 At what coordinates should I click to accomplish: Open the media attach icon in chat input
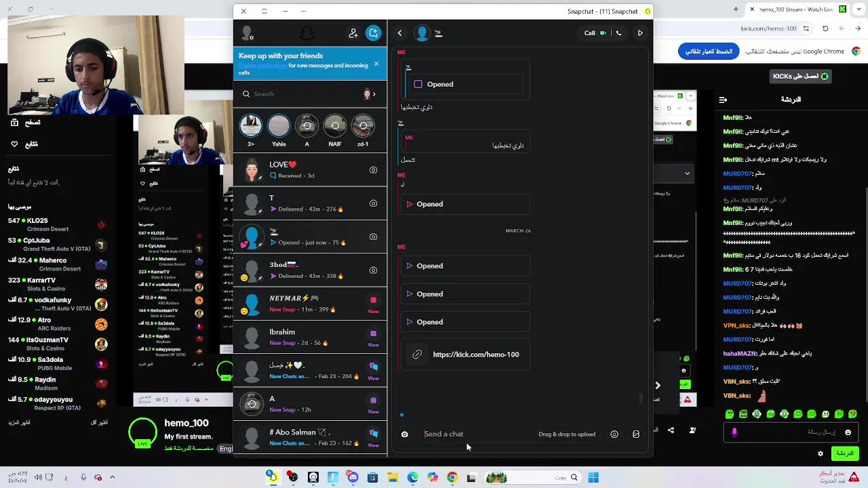[x=636, y=434]
